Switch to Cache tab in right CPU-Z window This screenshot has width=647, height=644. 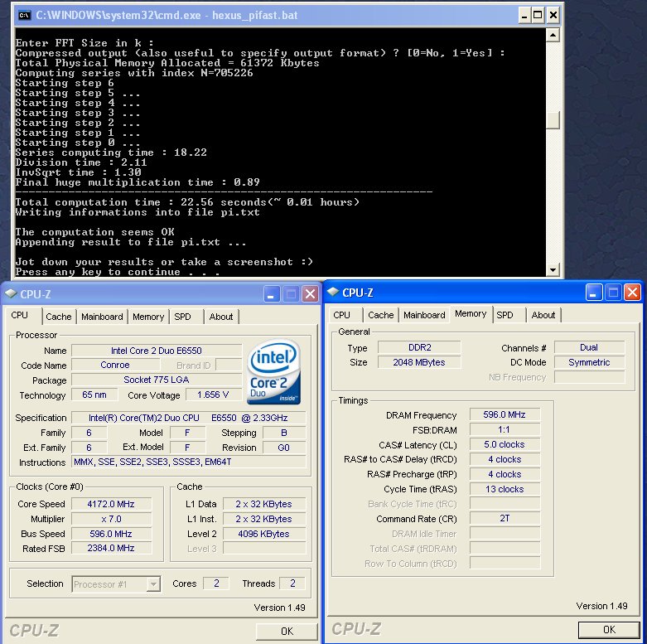381,315
